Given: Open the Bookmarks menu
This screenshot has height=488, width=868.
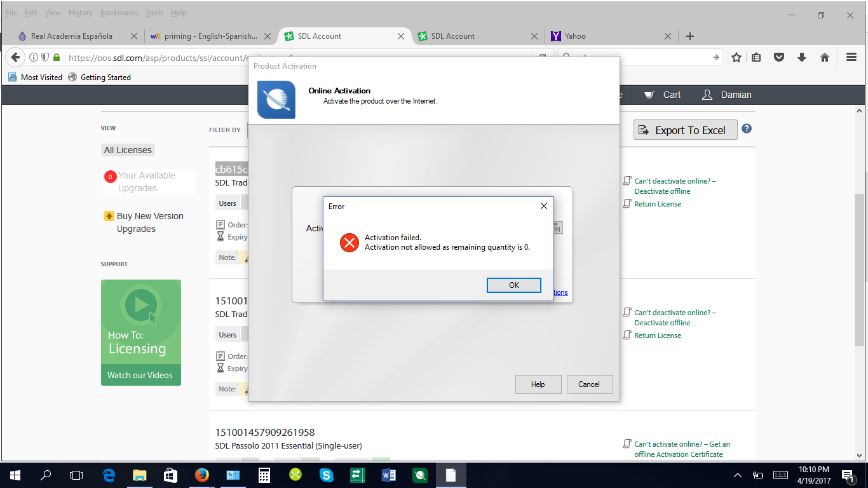Looking at the screenshot, I should tap(119, 13).
